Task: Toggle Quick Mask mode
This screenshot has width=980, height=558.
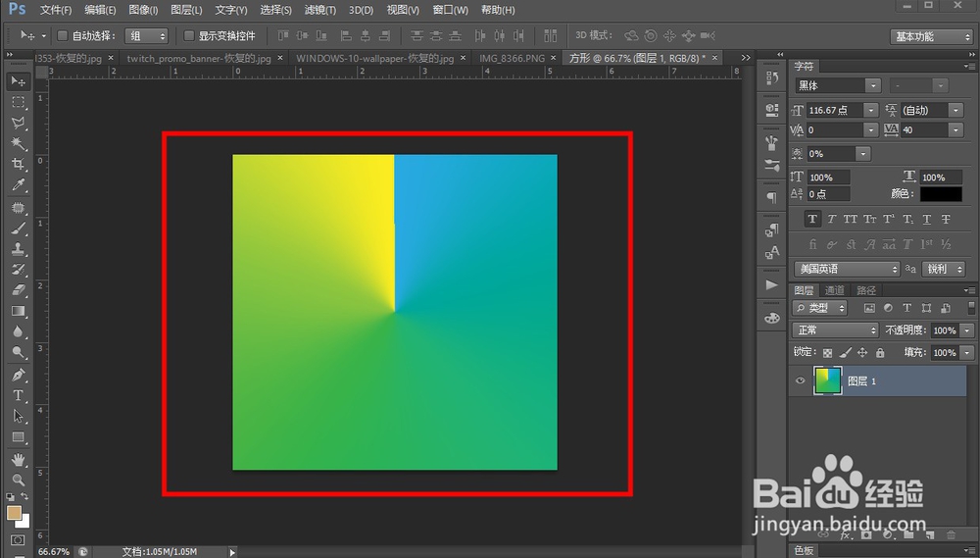Action: (x=18, y=540)
